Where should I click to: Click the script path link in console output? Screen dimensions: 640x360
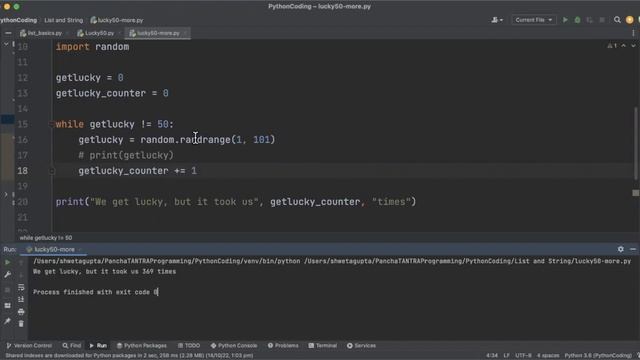[467, 261]
